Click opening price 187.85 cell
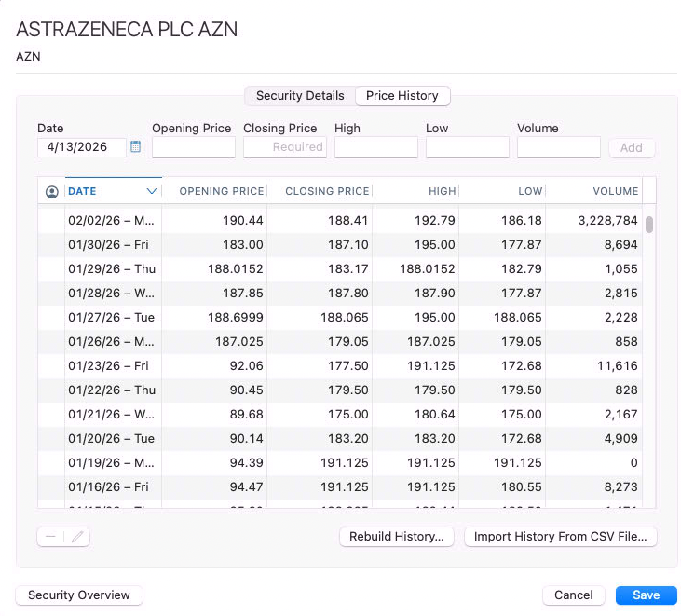The width and height of the screenshot is (681, 616). pos(243,294)
